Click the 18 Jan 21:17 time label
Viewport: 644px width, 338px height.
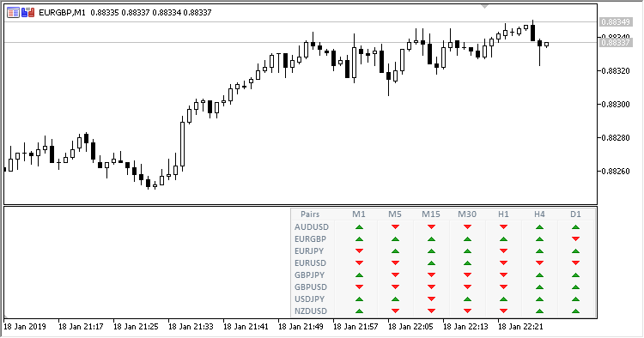81,327
